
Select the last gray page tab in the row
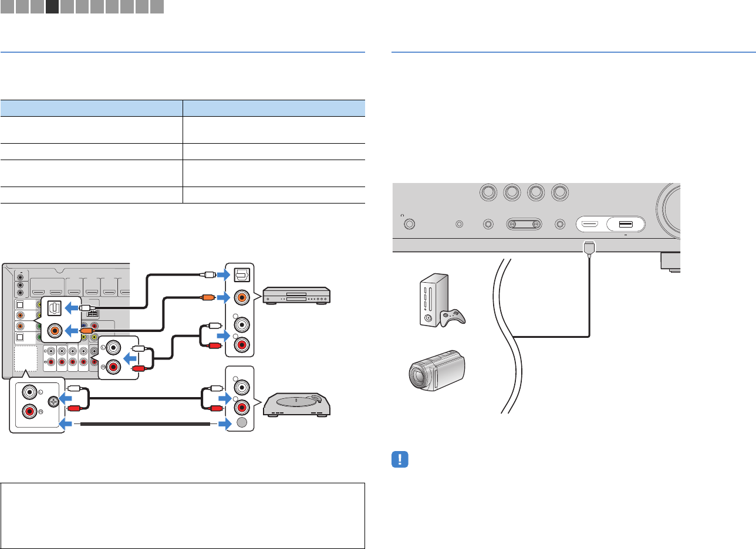(157, 7)
